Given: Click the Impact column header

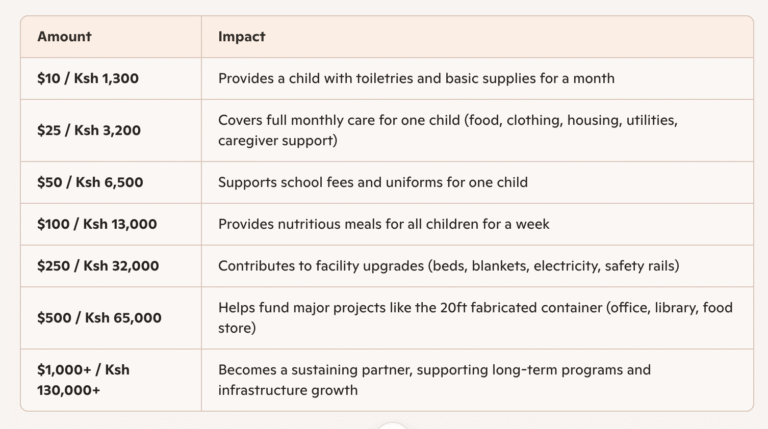Looking at the screenshot, I should pos(242,37).
